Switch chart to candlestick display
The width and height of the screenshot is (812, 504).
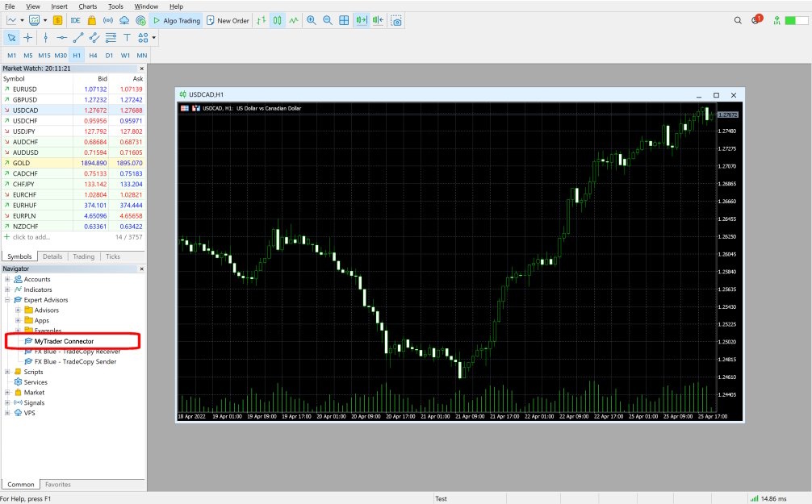pos(277,20)
